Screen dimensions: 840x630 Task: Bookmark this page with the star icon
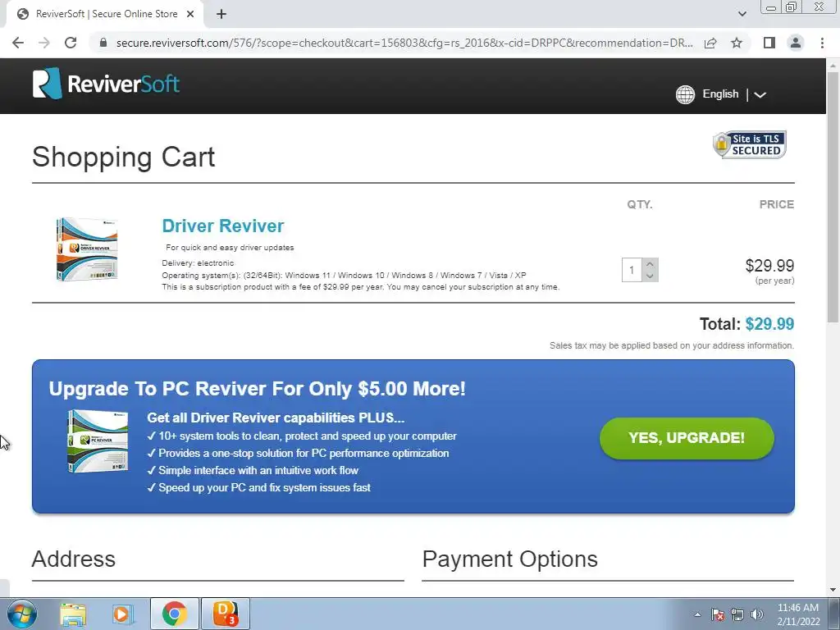point(737,43)
